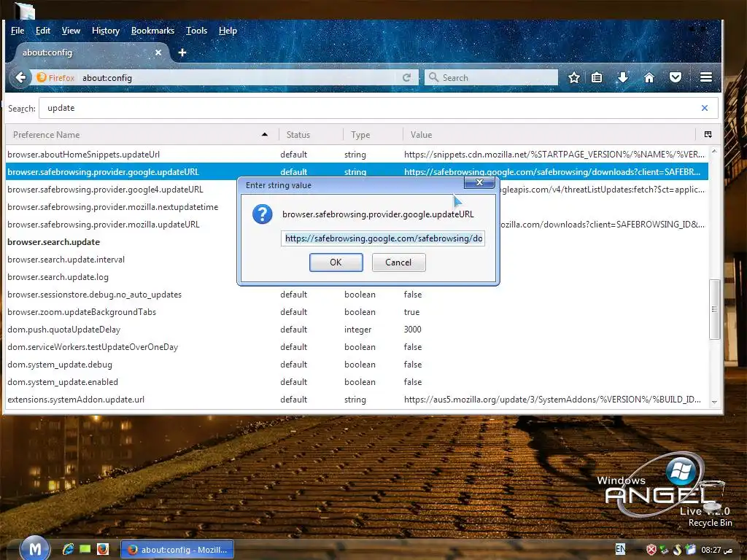
Task: Close the Enter string value dialog
Action: coord(479,182)
